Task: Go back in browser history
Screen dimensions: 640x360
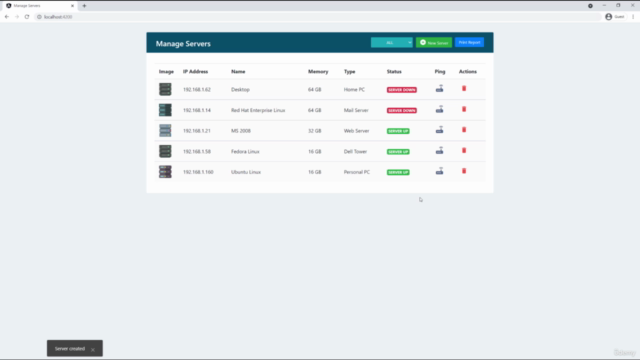Action: pos(7,17)
